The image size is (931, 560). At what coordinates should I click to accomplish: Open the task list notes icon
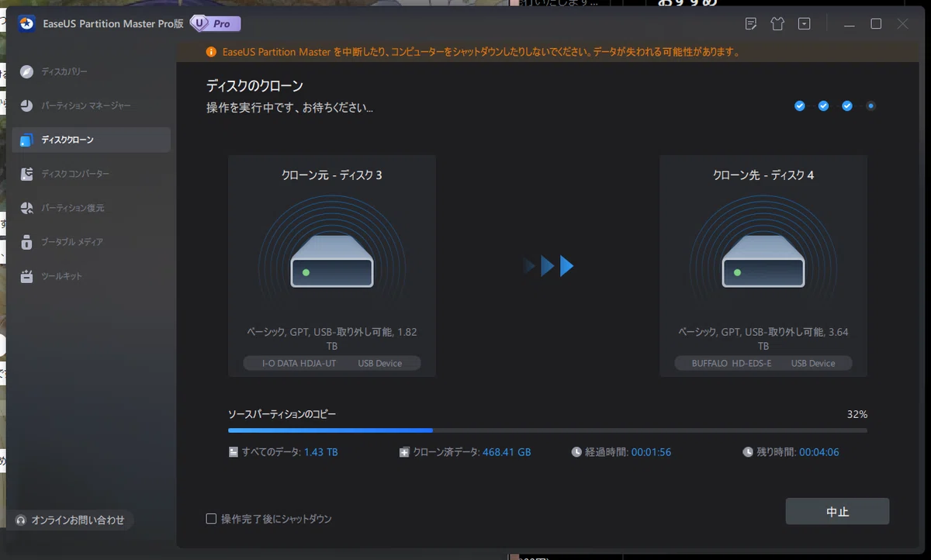pyautogui.click(x=750, y=24)
